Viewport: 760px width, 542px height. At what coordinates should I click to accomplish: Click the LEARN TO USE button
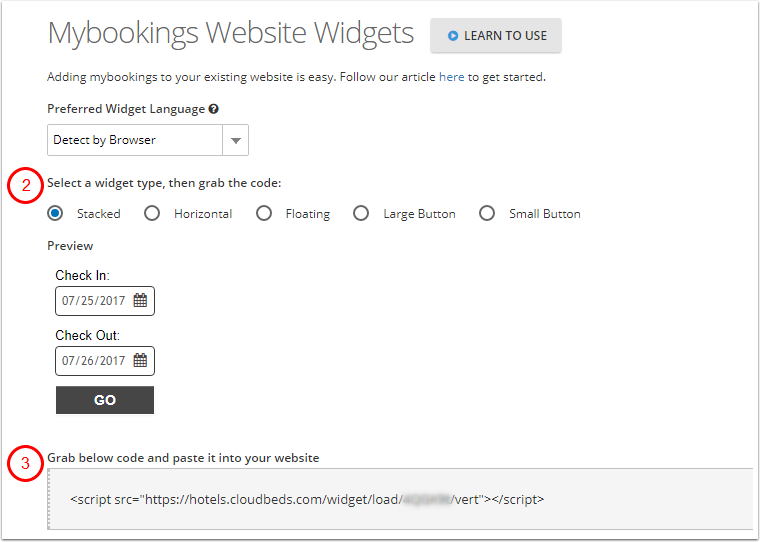(x=495, y=35)
